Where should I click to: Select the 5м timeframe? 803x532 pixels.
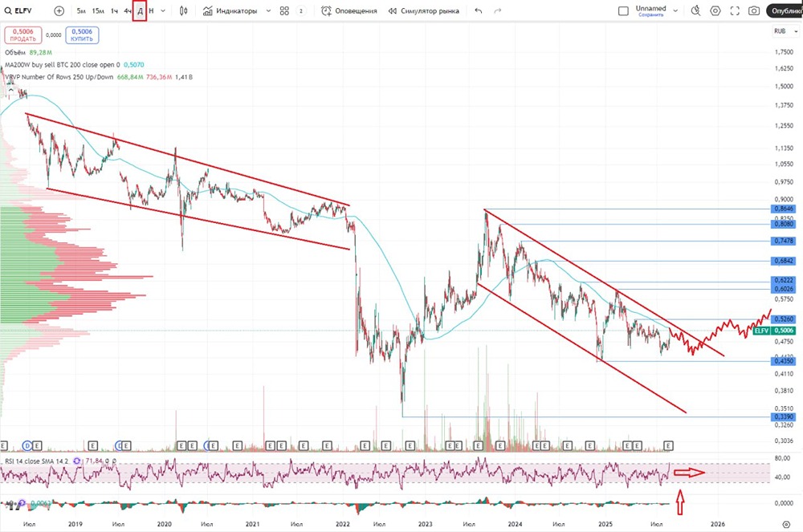point(81,10)
